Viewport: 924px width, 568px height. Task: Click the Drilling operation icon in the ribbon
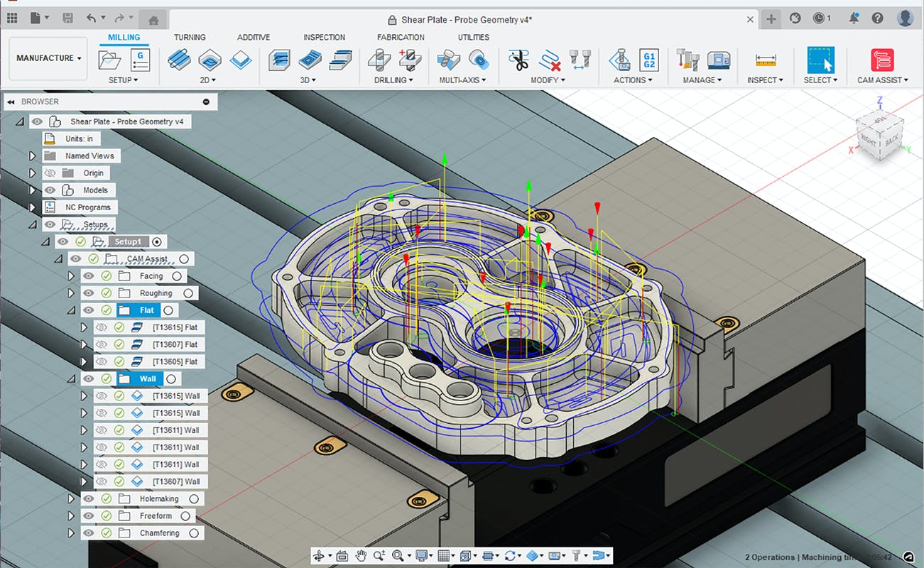tap(378, 58)
